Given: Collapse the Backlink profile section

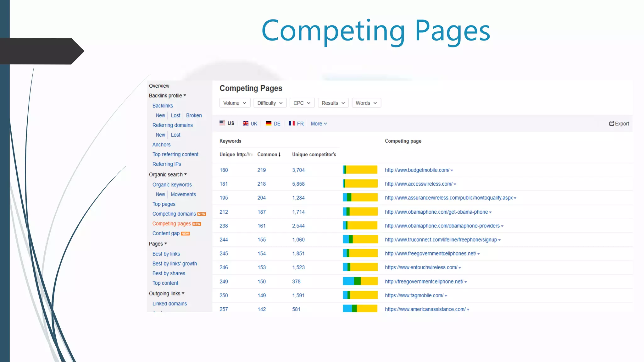Looking at the screenshot, I should (x=168, y=96).
